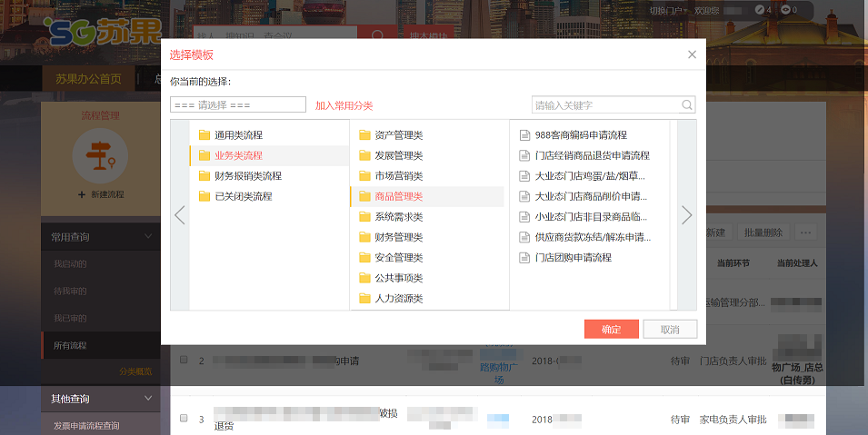Open the 苏果办公首页 tab
This screenshot has height=435, width=868.
click(88, 79)
